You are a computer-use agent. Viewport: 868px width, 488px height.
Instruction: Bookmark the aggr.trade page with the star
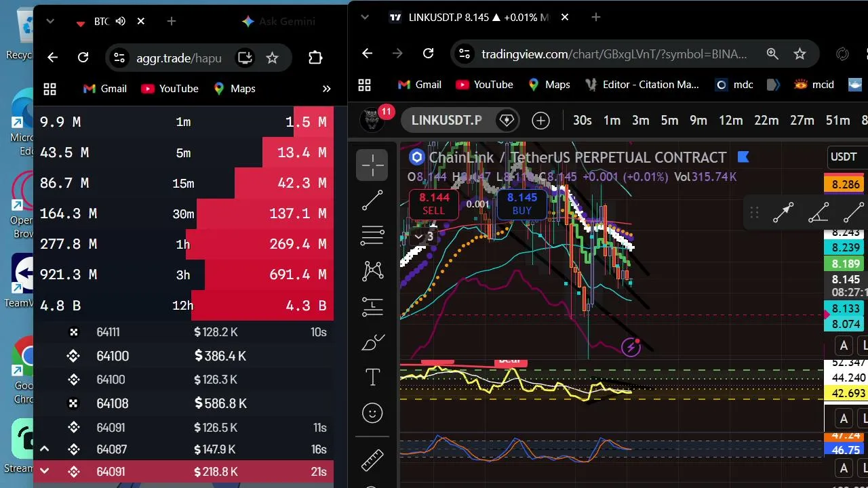pyautogui.click(x=272, y=58)
